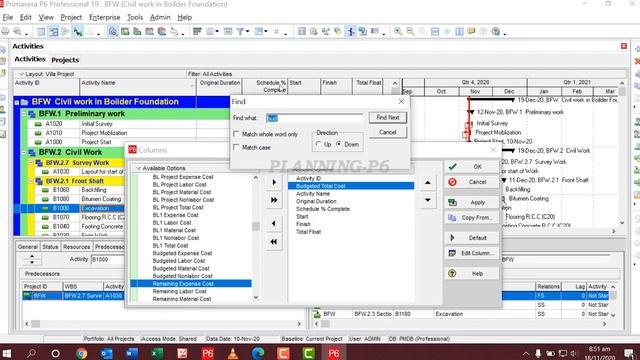Viewport: 640px width, 360px height.
Task: Move selected column down in the list
Action: click(x=427, y=200)
